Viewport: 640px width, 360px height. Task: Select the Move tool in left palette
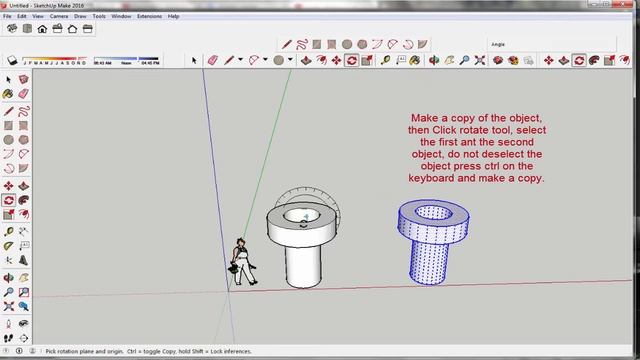click(9, 186)
